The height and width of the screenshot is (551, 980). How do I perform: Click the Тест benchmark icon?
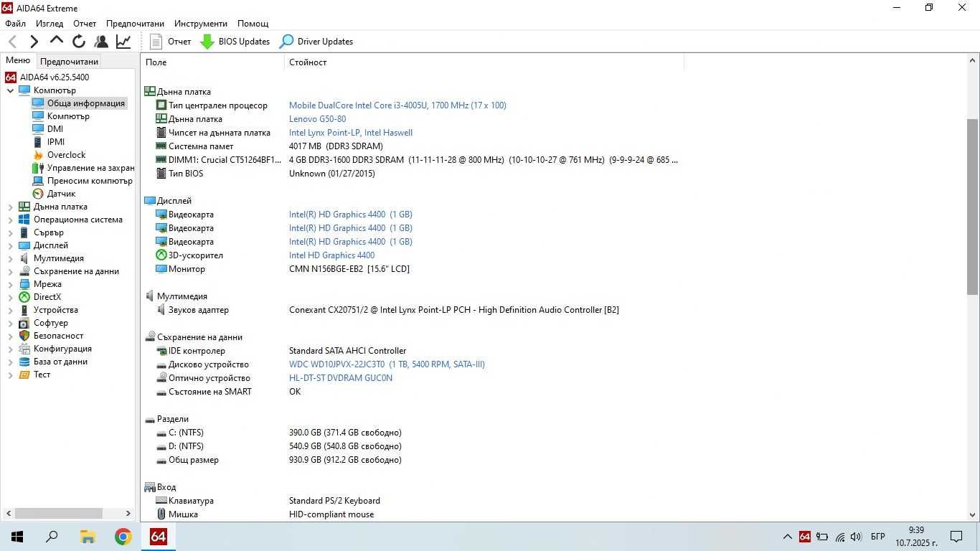(x=24, y=375)
